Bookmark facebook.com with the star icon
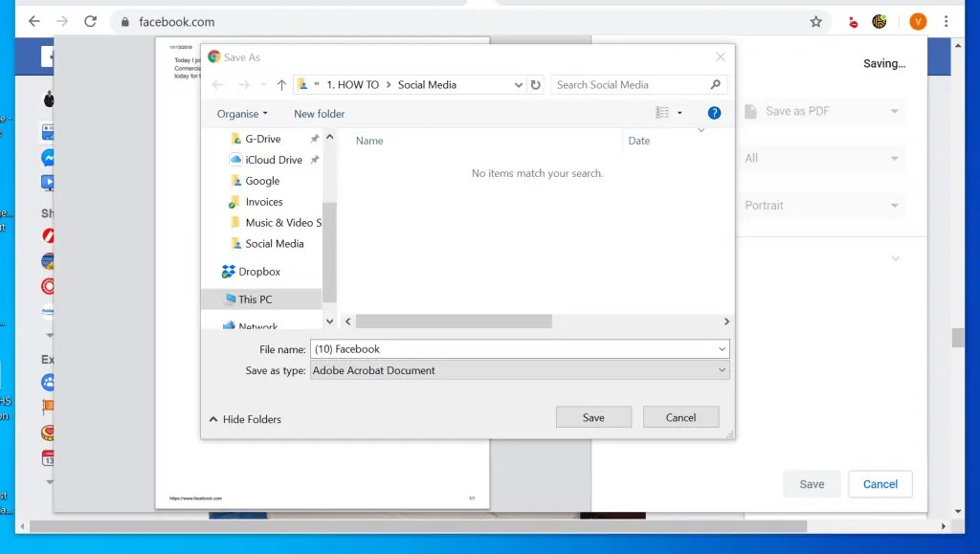The height and width of the screenshot is (554, 980). coord(814,21)
